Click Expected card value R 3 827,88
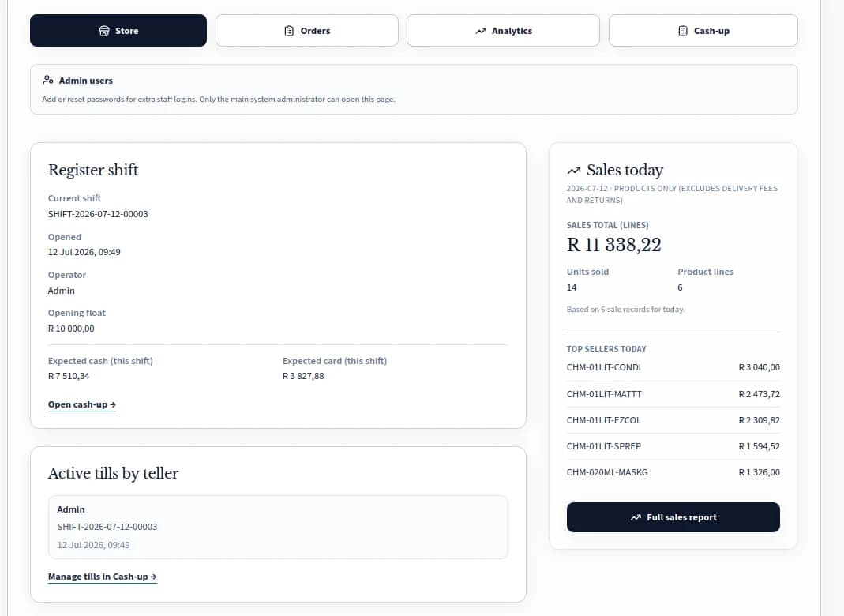Screen dimensions: 844x616 303,376
